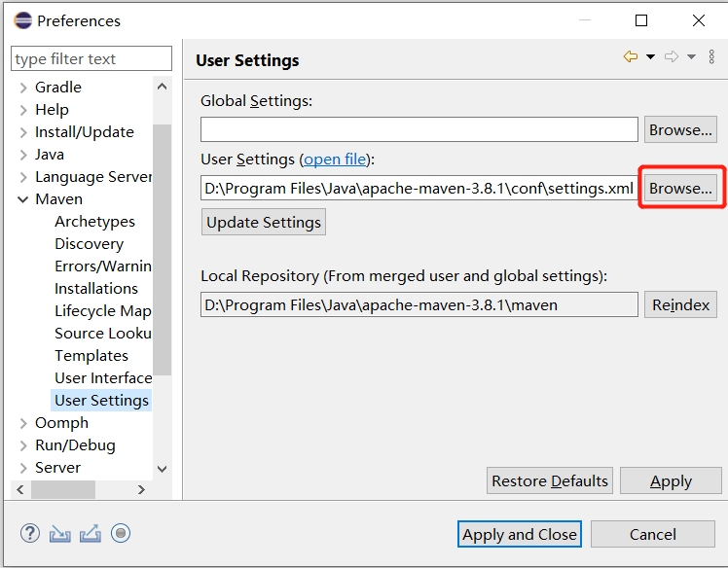The width and height of the screenshot is (728, 568).
Task: Open User Interface under Maven
Action: point(103,378)
